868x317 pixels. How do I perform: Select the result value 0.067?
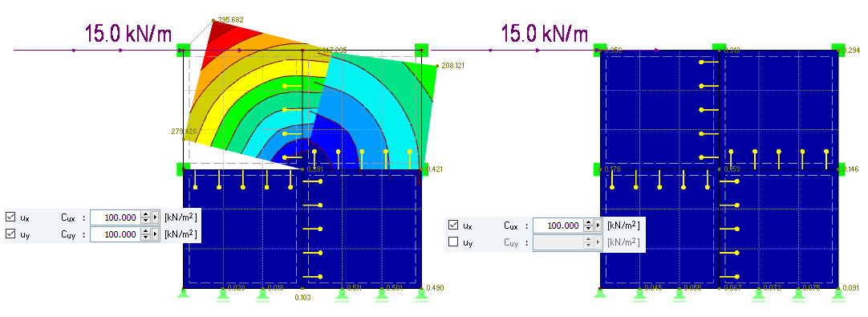pyautogui.click(x=732, y=287)
